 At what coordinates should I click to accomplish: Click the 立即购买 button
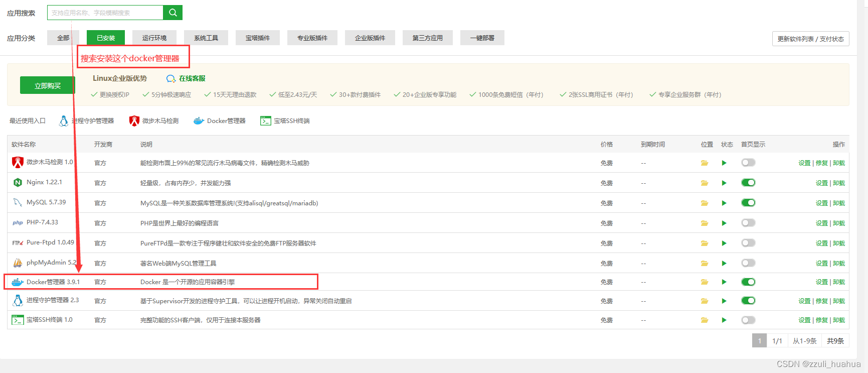coord(48,85)
